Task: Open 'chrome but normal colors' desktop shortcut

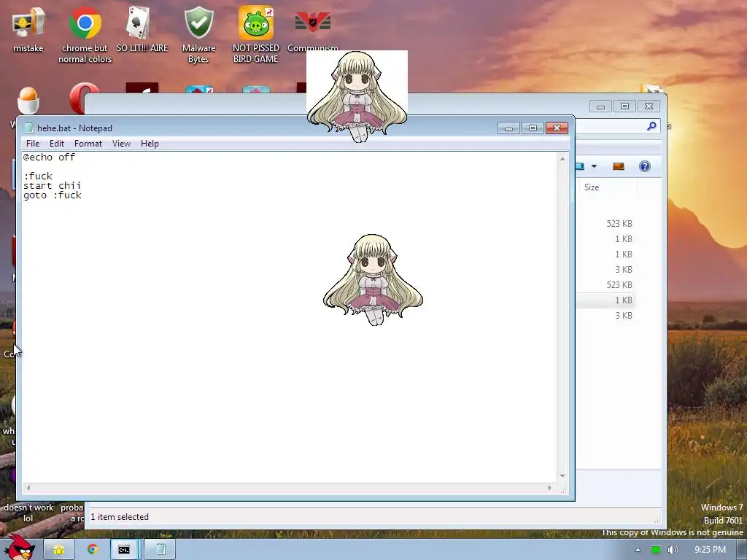Action: pyautogui.click(x=85, y=34)
